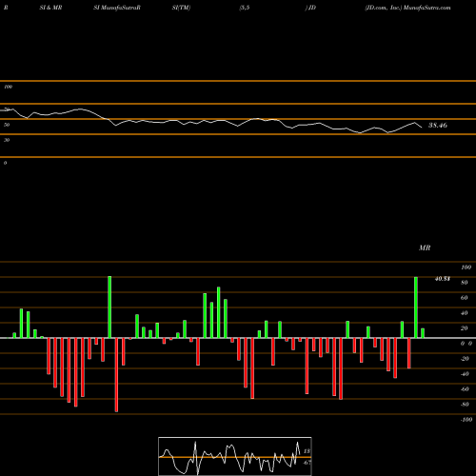Click the 40 label on MR axis
This screenshot has width=476, height=476.
pyautogui.click(x=465, y=313)
